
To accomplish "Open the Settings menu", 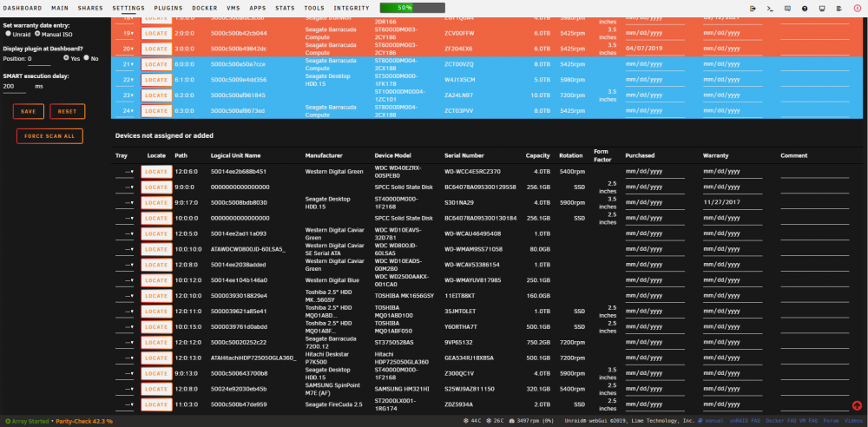I will point(128,9).
